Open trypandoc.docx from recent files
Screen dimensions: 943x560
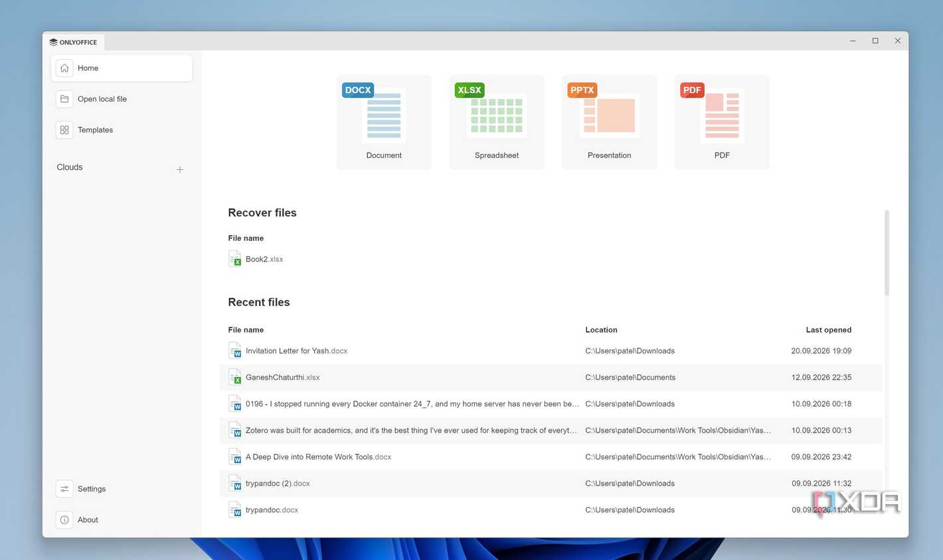pos(272,510)
